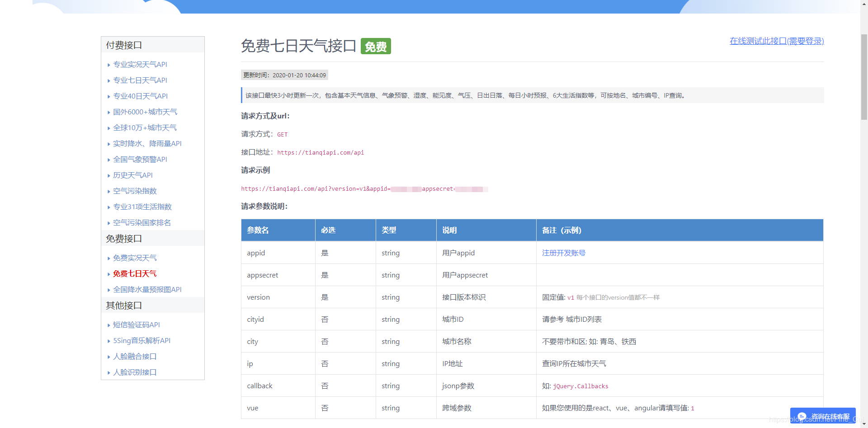The width and height of the screenshot is (868, 428).
Task: Click the 付费接口 section header
Action: tap(153, 45)
